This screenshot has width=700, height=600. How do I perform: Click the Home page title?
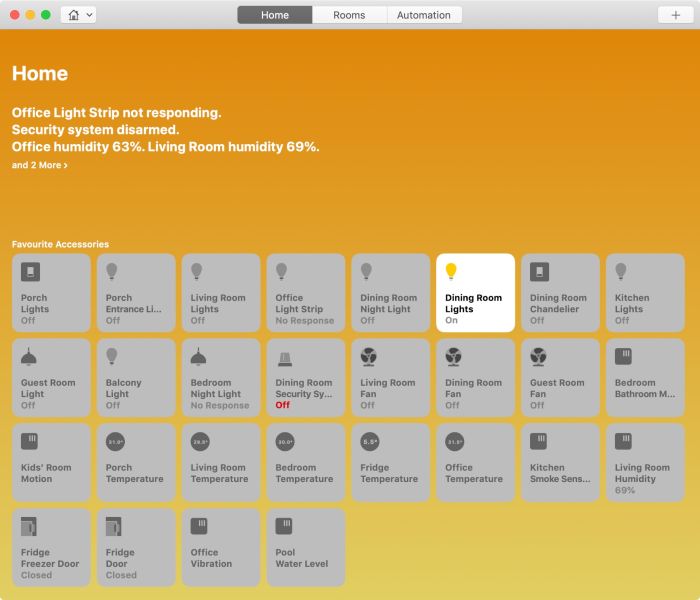click(40, 73)
